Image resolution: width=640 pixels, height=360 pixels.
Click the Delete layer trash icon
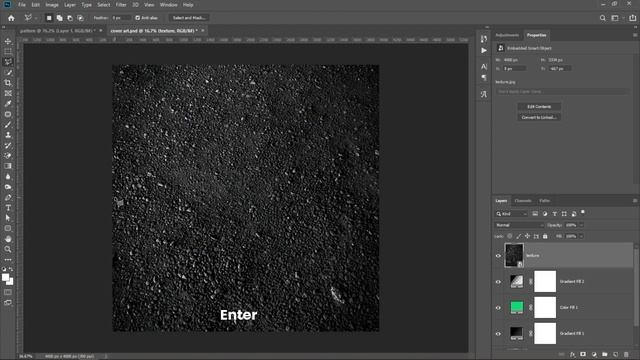626,355
